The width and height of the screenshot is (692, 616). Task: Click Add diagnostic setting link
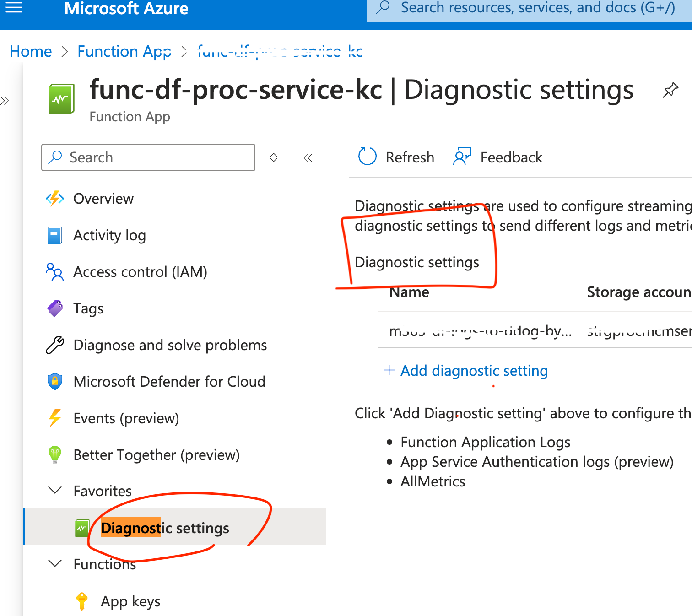(x=474, y=370)
